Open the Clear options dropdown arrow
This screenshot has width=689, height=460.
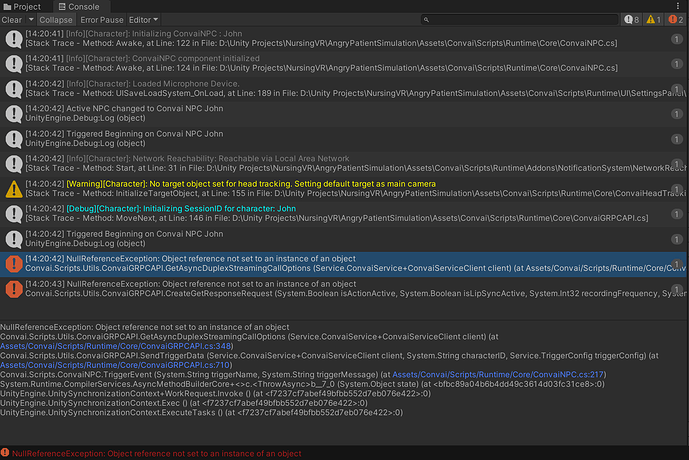(x=31, y=20)
